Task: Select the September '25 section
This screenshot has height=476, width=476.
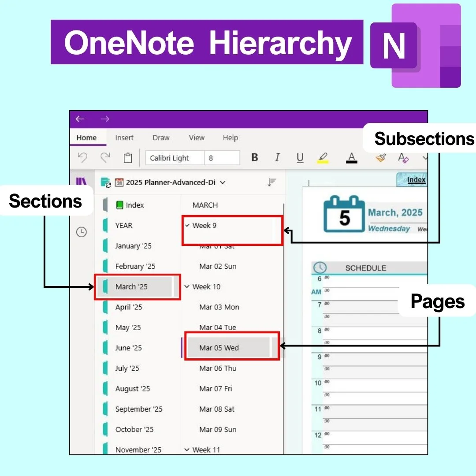Action: coord(138,409)
